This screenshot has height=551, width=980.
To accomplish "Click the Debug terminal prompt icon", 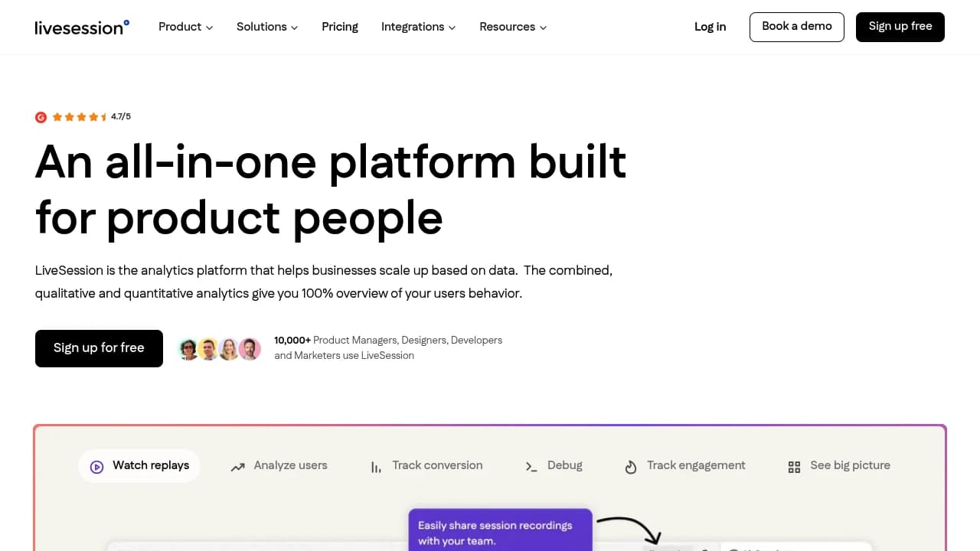I will tap(531, 467).
